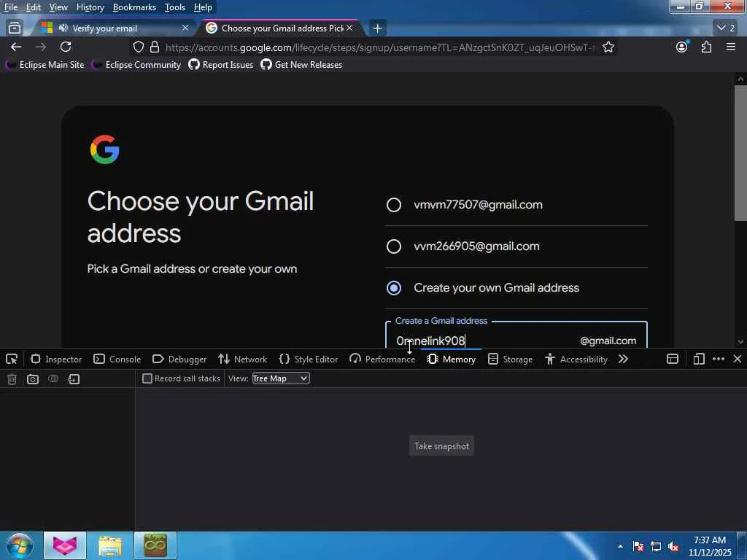Bookmark this page with the star icon
The width and height of the screenshot is (747, 560).
point(608,47)
